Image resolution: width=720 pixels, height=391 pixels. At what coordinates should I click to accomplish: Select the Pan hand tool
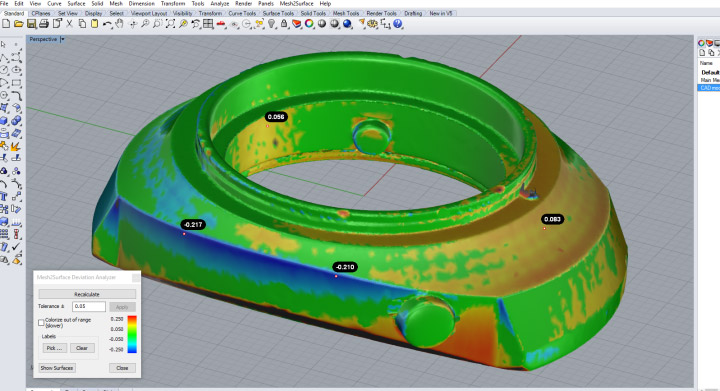[x=119, y=24]
